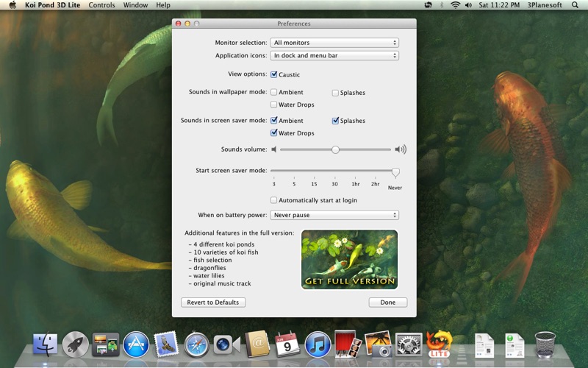
Task: Open the Monitor selection dropdown
Action: click(334, 43)
